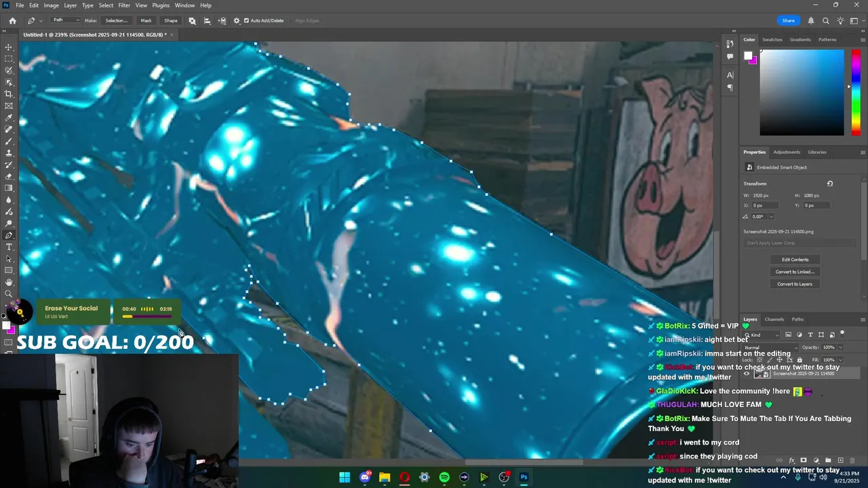Viewport: 868px width, 488px height.
Task: Open the Color panel menu
Action: click(863, 39)
